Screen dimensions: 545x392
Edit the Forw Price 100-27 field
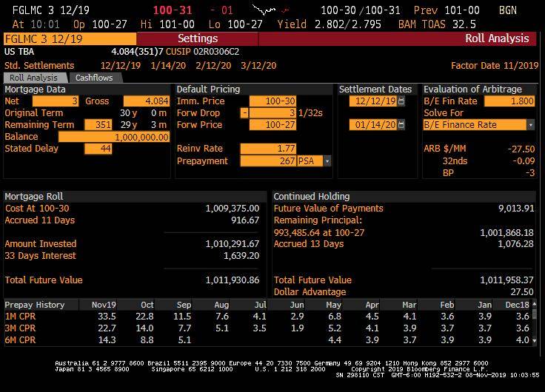click(272, 125)
